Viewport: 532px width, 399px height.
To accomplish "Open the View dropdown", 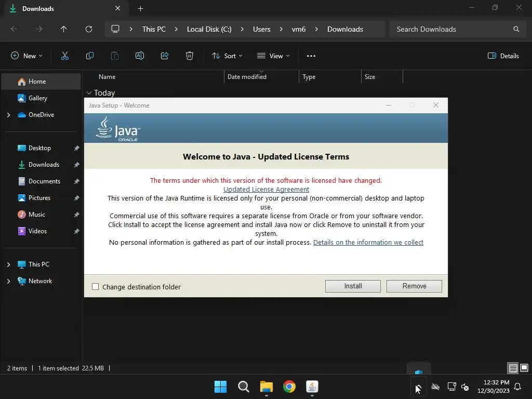I will click(273, 56).
